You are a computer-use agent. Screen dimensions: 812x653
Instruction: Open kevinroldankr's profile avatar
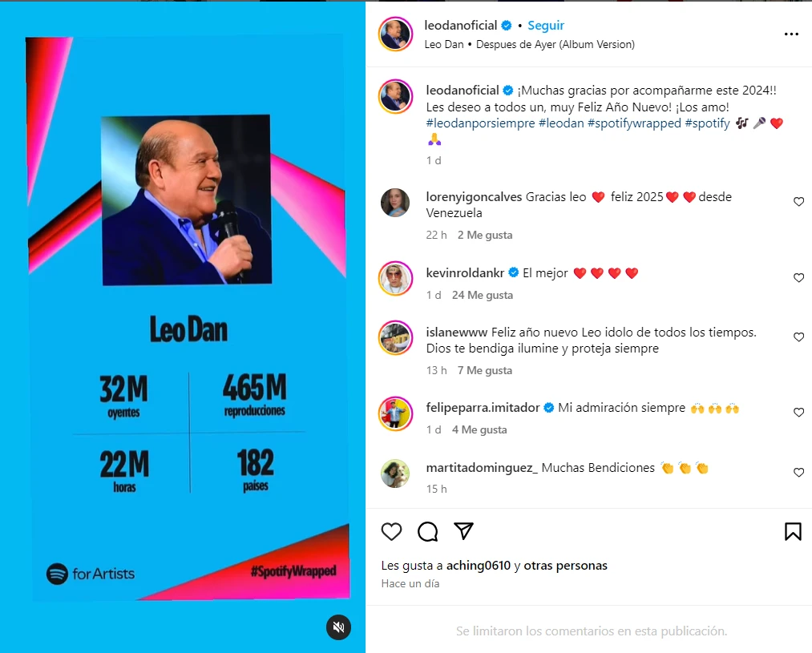coord(396,278)
